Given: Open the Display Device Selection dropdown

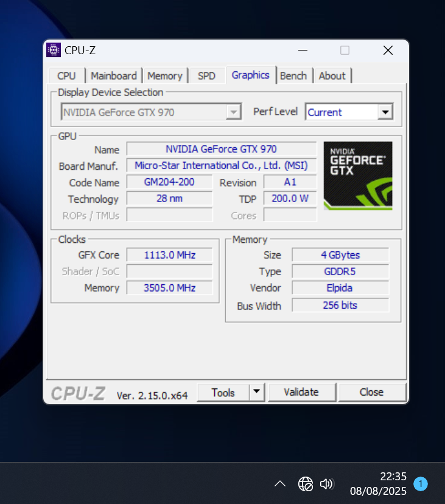Looking at the screenshot, I should coord(151,112).
